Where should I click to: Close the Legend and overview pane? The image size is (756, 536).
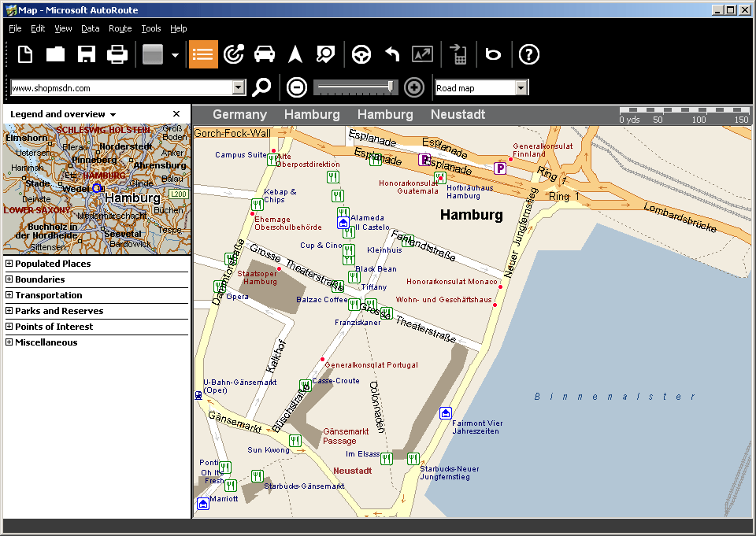pos(176,114)
